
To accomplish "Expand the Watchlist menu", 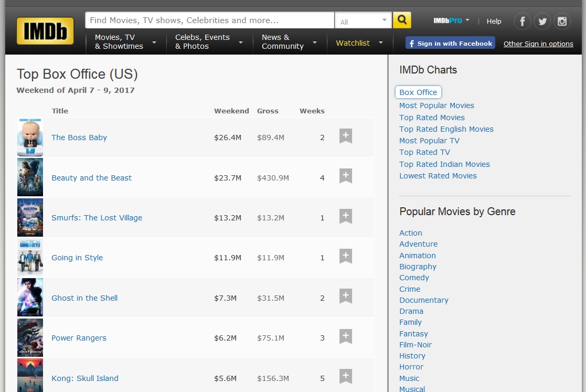I will (x=359, y=43).
